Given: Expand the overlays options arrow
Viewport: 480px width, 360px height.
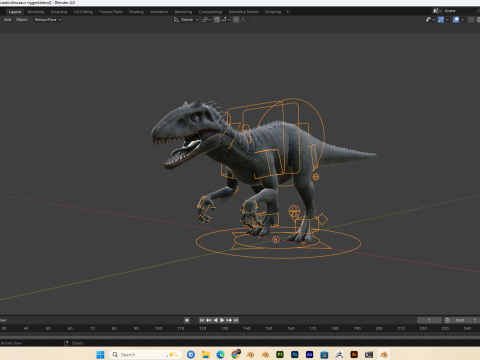Looking at the screenshot, I should (462, 20).
